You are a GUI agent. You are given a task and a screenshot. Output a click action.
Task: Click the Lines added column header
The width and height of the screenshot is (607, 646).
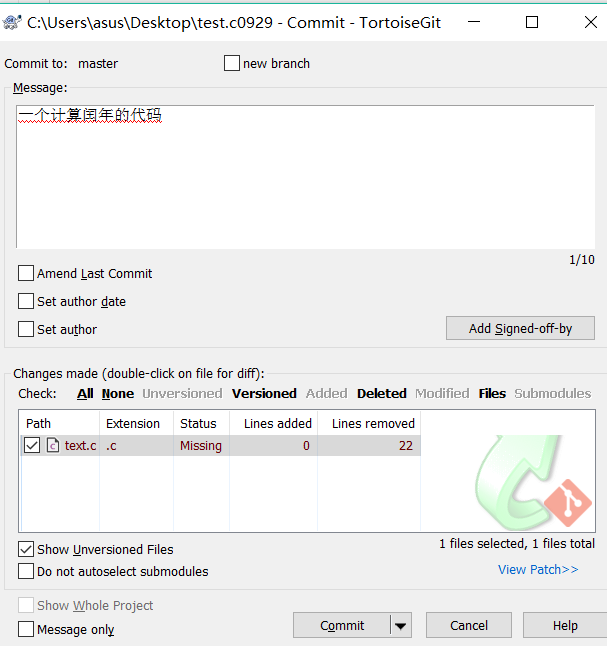[x=274, y=423]
